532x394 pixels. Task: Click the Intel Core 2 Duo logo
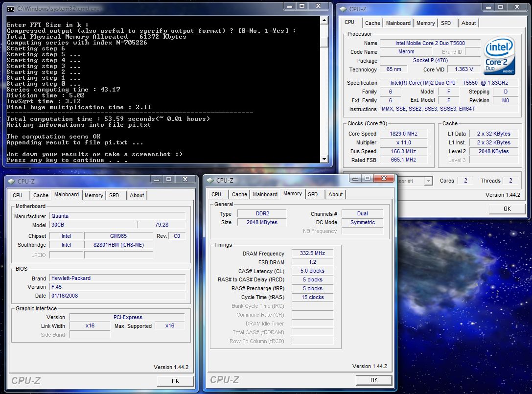(499, 55)
